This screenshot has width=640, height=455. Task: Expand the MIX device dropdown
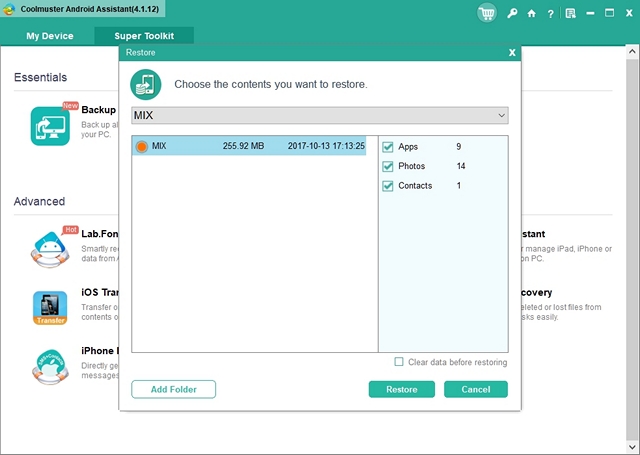pyautogui.click(x=501, y=116)
